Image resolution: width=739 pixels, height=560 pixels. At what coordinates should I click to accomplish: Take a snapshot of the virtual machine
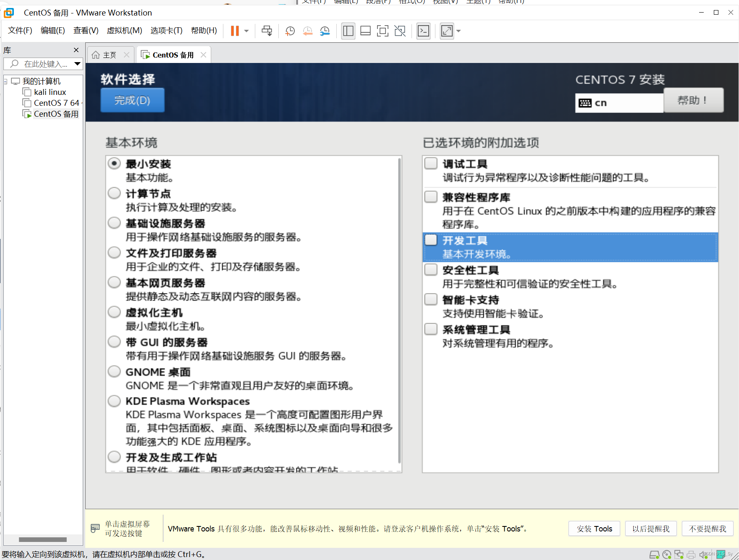pyautogui.click(x=290, y=31)
